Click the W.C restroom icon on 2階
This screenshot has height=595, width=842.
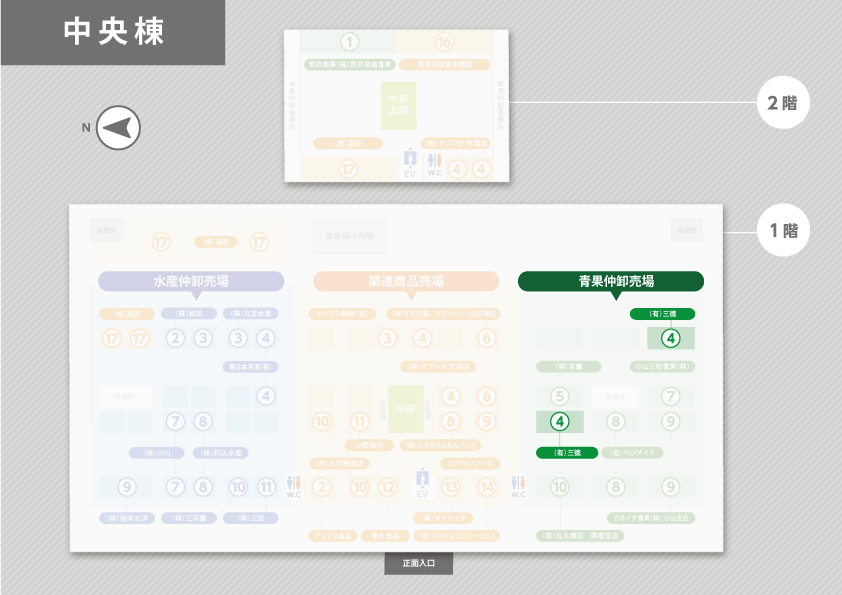pos(434,165)
